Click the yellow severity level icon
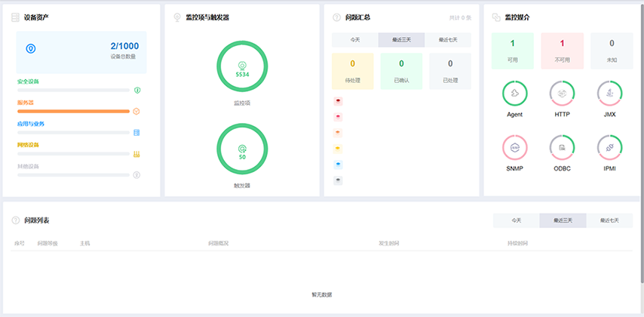644x317 pixels. tap(338, 149)
